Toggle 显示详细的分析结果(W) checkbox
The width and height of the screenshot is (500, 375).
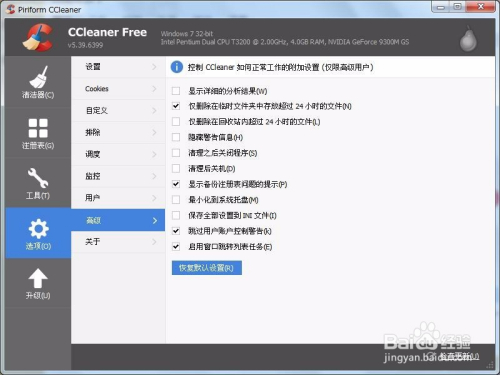[176, 91]
